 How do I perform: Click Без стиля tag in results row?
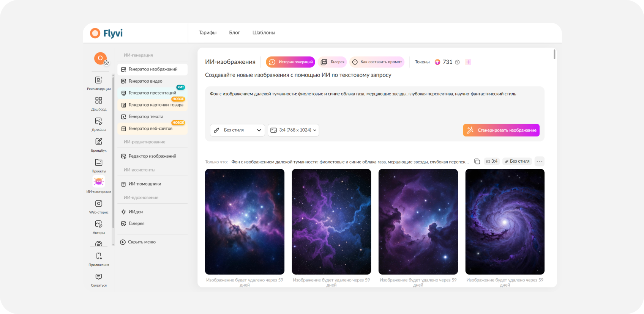click(517, 161)
